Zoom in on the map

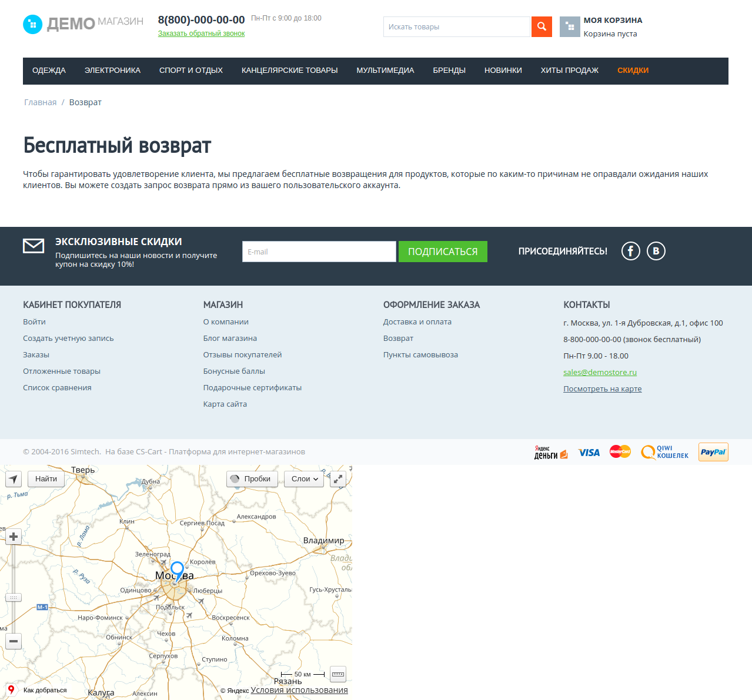[x=14, y=537]
